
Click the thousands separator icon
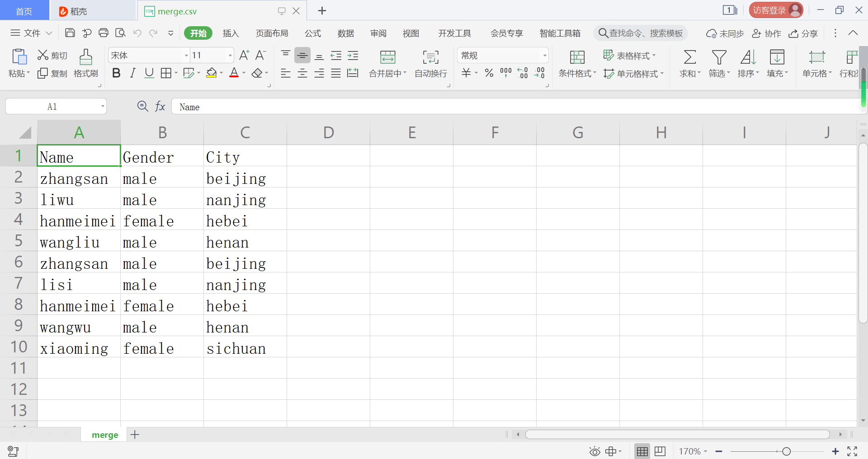(x=506, y=72)
